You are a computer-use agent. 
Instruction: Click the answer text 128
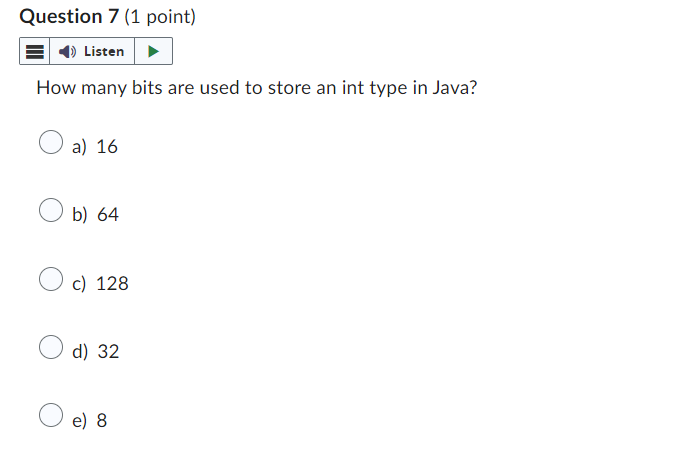pyautogui.click(x=112, y=284)
